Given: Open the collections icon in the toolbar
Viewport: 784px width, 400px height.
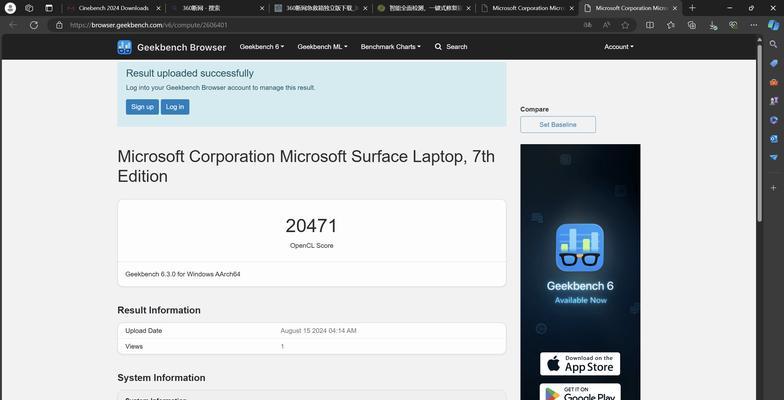Looking at the screenshot, I should click(x=692, y=25).
